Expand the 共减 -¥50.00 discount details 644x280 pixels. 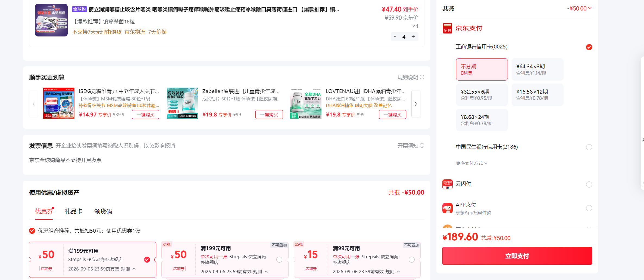[580, 8]
